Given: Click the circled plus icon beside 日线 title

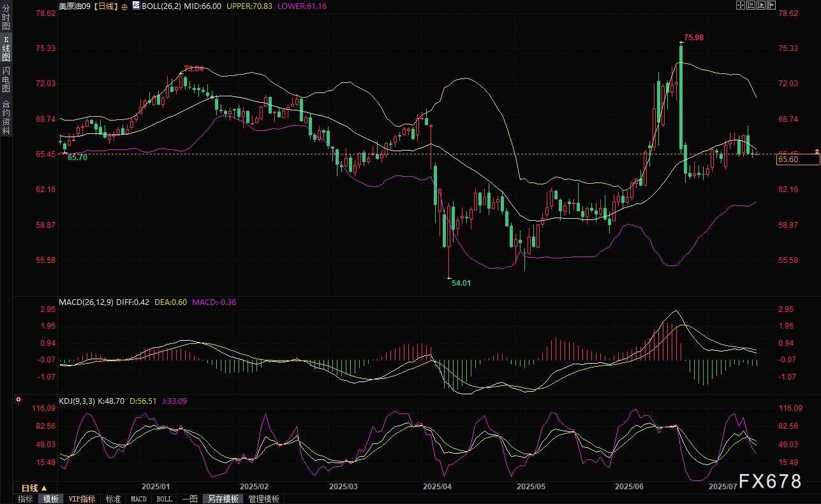Looking at the screenshot, I should [124, 6].
